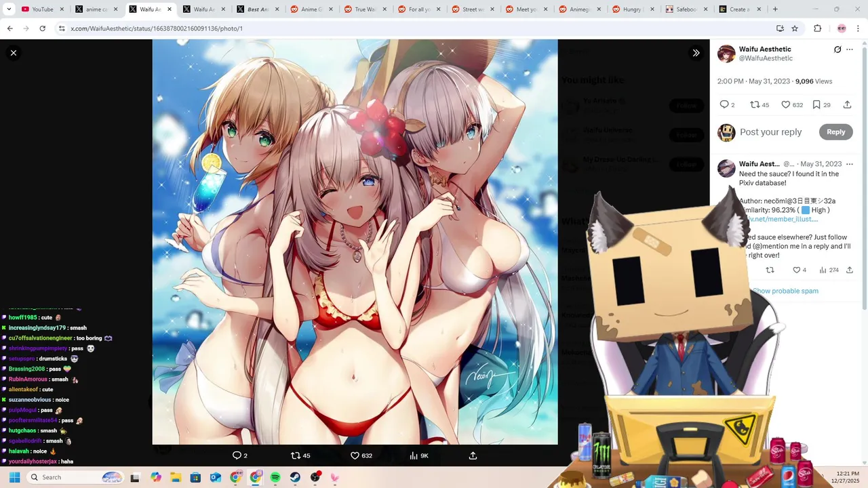Open the more options menu on the main post
This screenshot has height=488, width=868.
tap(850, 49)
